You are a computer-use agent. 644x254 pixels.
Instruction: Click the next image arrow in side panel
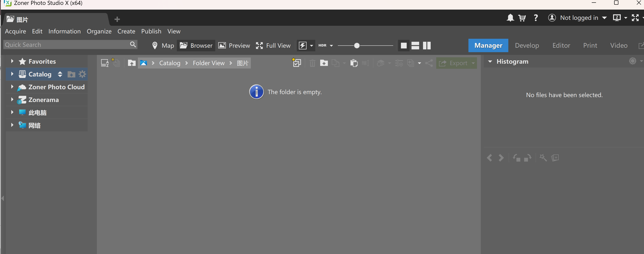point(501,158)
